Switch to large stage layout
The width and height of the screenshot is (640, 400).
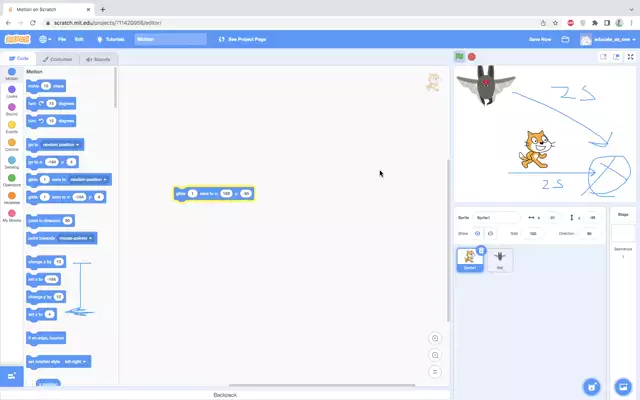pos(616,57)
